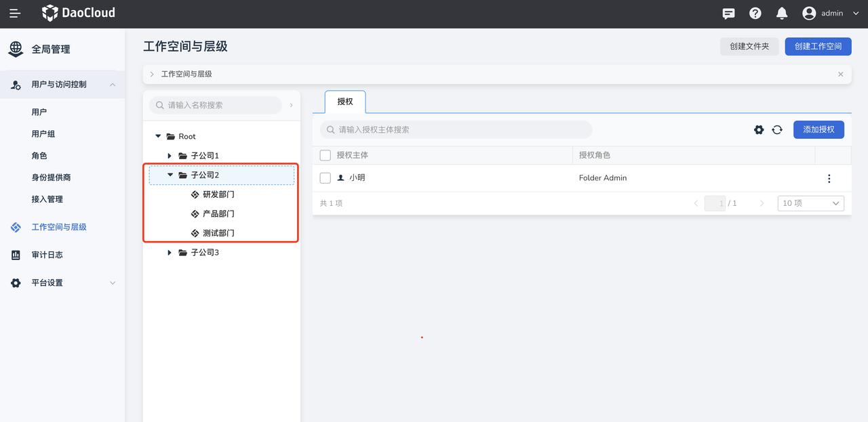Screen dimensions: 868x422
Task: Open 审计日志 in the sidebar
Action: pyautogui.click(x=47, y=255)
